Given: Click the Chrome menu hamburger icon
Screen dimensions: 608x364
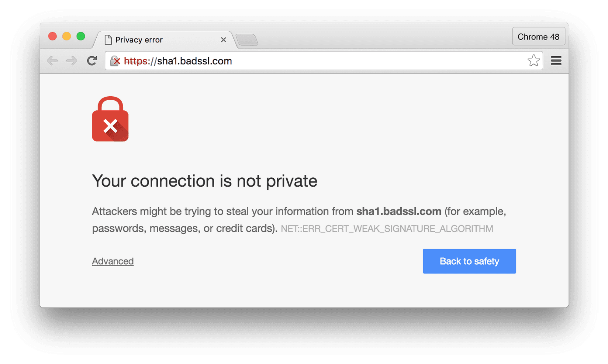Looking at the screenshot, I should click(556, 61).
